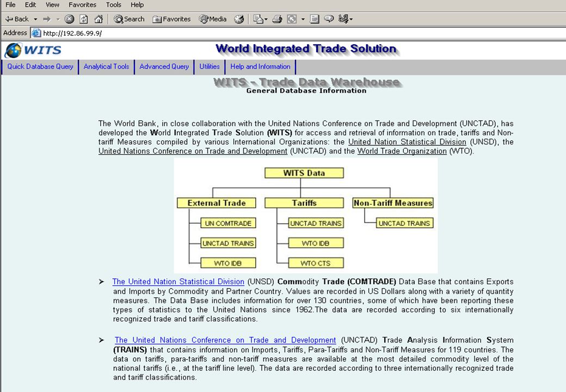This screenshot has height=392, width=566.
Task: Open the dropdown arrow beside the Mail icon
Action: [x=266, y=19]
